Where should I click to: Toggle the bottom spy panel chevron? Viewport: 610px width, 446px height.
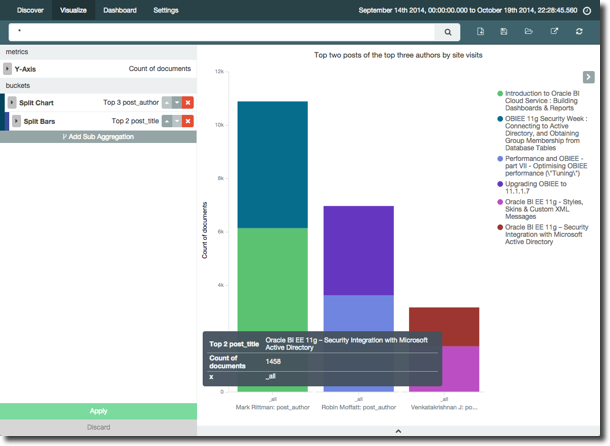click(398, 431)
